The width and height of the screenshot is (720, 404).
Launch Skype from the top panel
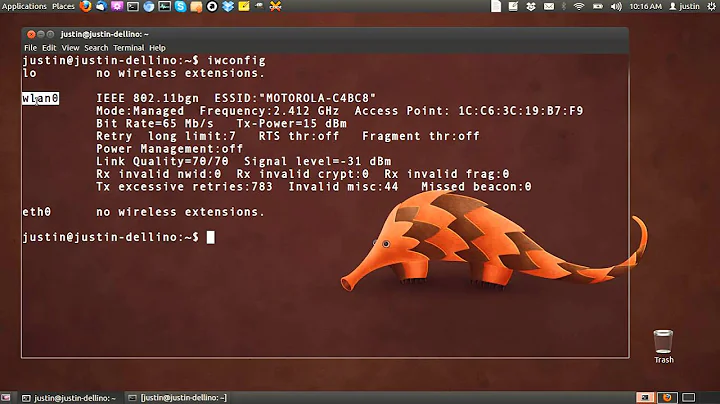click(x=180, y=6)
